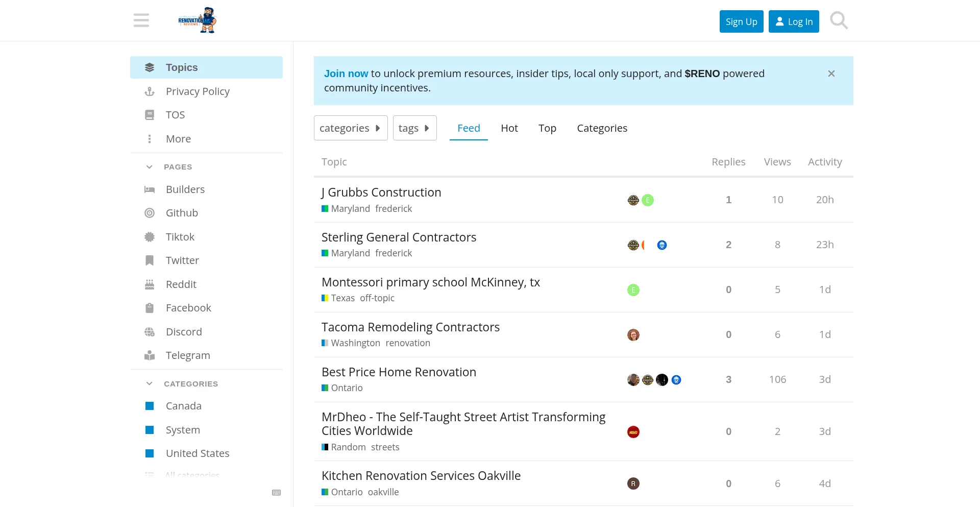Sort topics by Views column header
980x507 pixels.
coord(777,162)
